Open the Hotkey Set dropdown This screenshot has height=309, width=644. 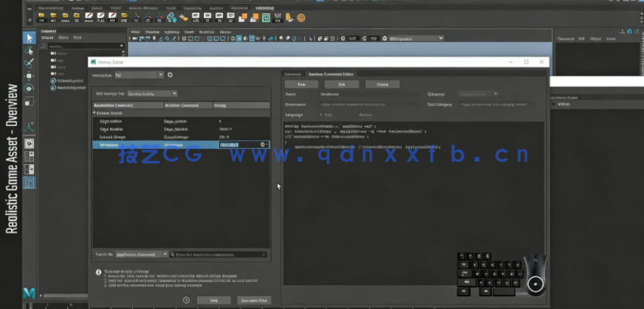click(138, 75)
